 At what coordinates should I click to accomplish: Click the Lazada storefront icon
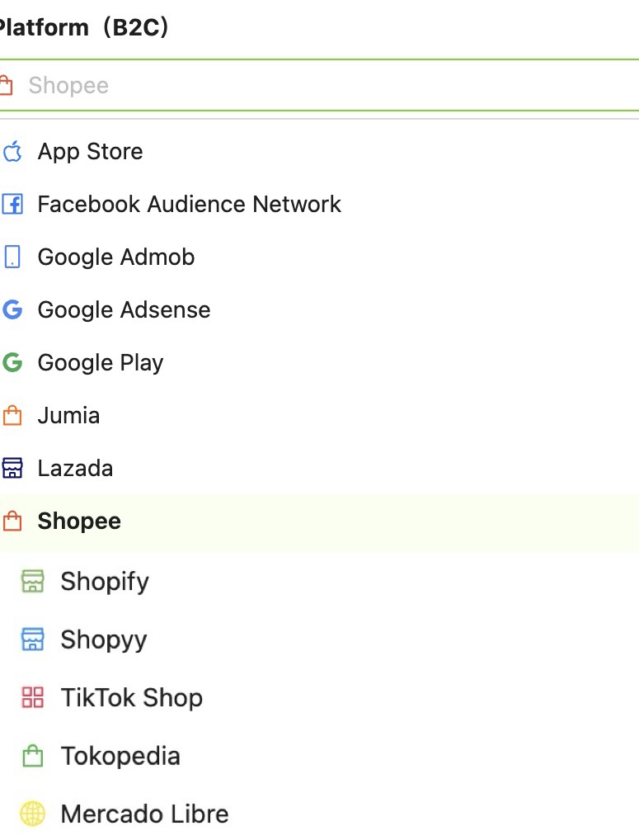[x=12, y=469]
